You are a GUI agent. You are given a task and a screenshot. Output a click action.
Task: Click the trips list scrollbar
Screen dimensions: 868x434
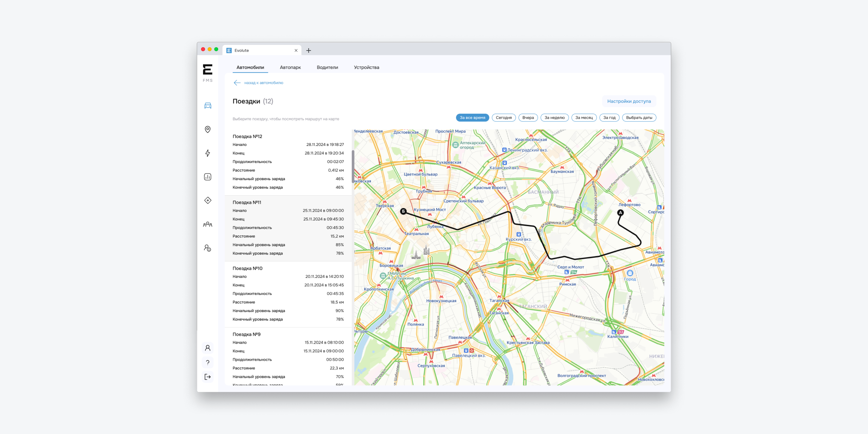353,166
